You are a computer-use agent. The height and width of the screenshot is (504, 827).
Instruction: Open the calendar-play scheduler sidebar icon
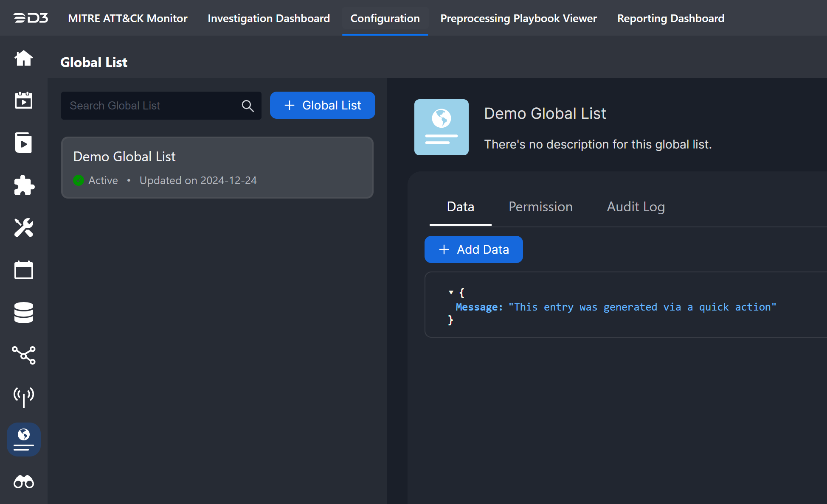tap(24, 101)
